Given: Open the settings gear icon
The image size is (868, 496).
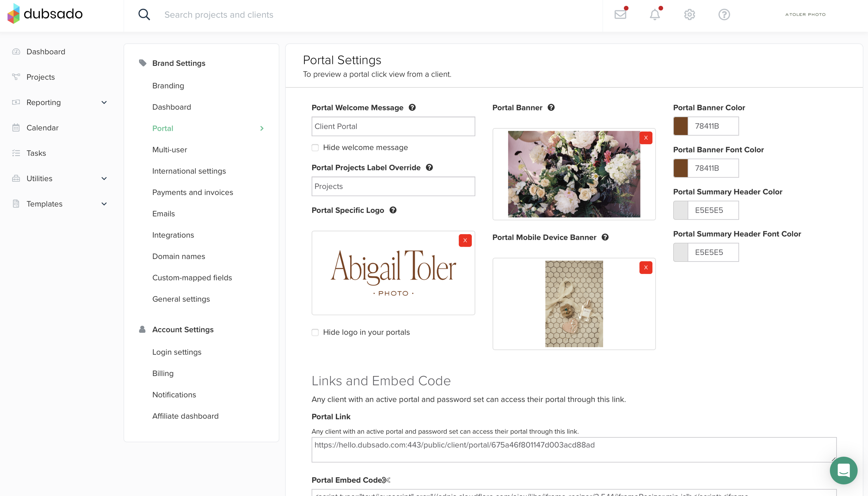Looking at the screenshot, I should [689, 15].
